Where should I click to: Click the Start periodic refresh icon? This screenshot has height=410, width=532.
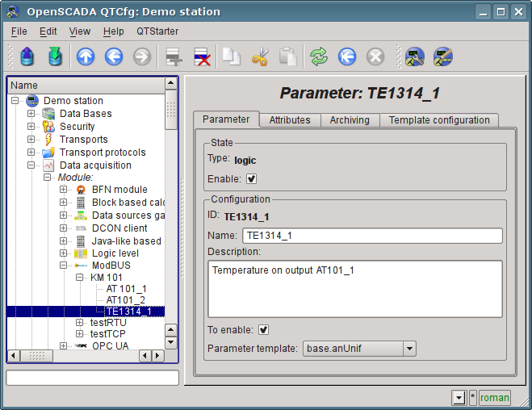click(347, 56)
